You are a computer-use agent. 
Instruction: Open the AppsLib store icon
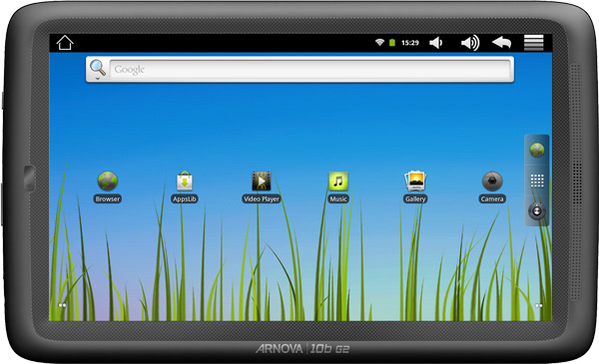point(185,182)
